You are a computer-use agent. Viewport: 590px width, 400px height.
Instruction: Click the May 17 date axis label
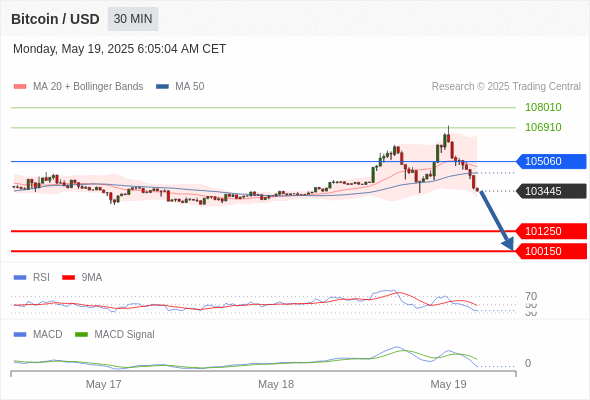pyautogui.click(x=103, y=384)
